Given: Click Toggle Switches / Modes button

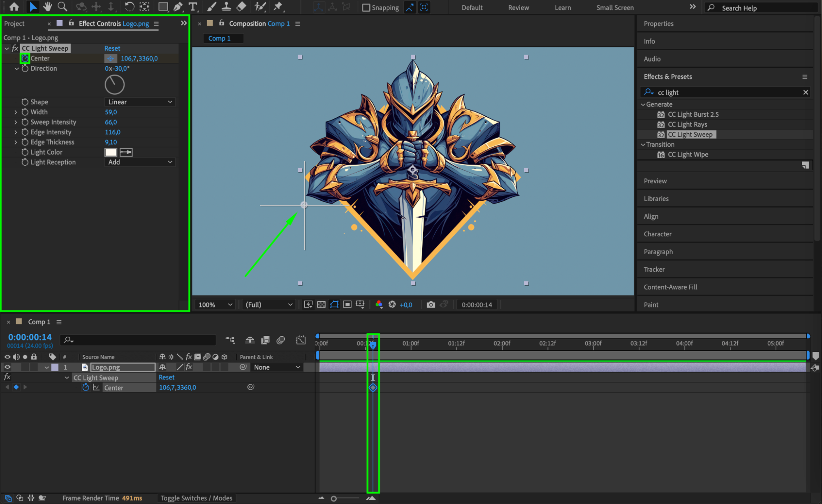Looking at the screenshot, I should tap(196, 498).
